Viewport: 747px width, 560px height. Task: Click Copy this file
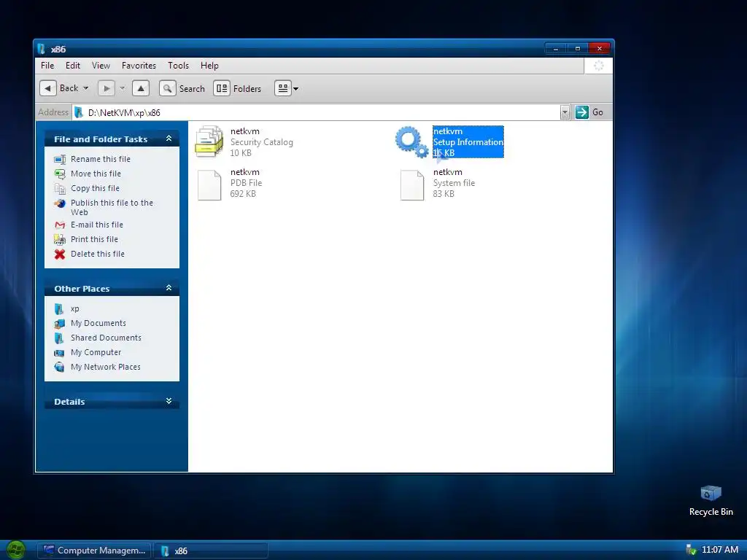tap(95, 189)
